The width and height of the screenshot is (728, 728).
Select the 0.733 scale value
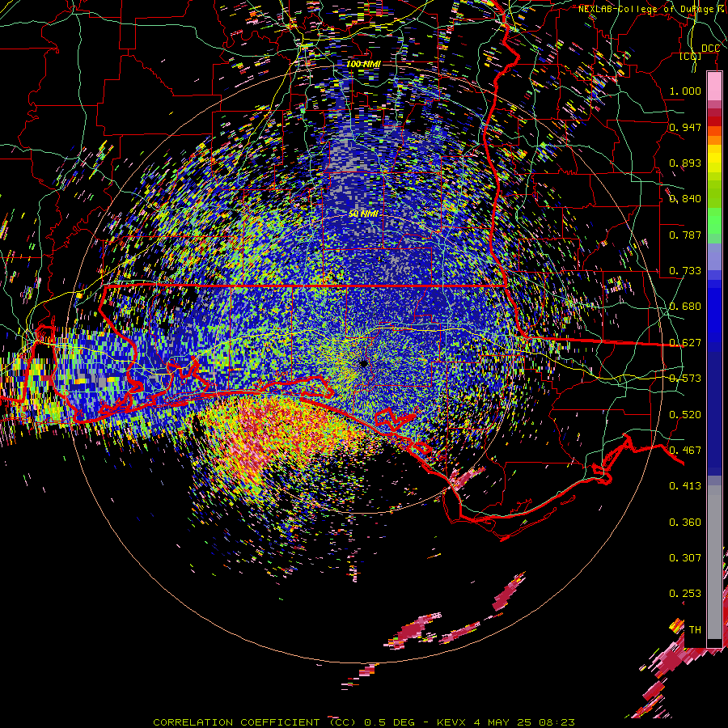tap(685, 270)
